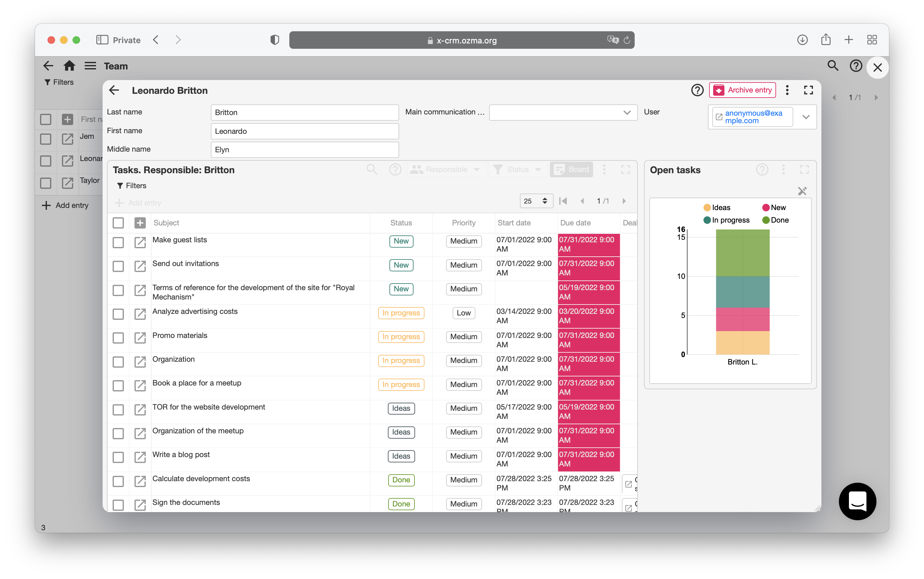Switch tasks to Board view
This screenshot has height=579, width=924.
coord(571,169)
